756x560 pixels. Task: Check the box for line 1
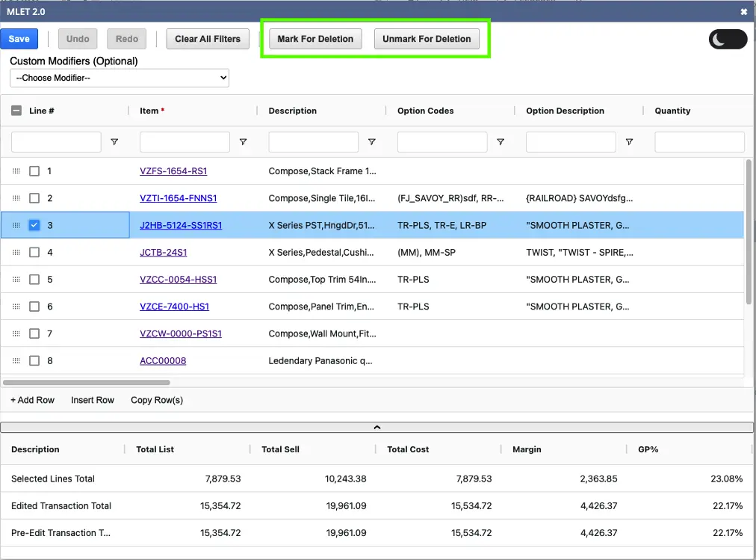34,171
